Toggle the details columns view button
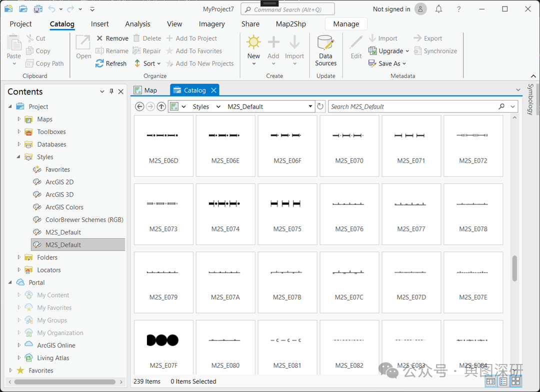This screenshot has width=540, height=392. point(491,381)
